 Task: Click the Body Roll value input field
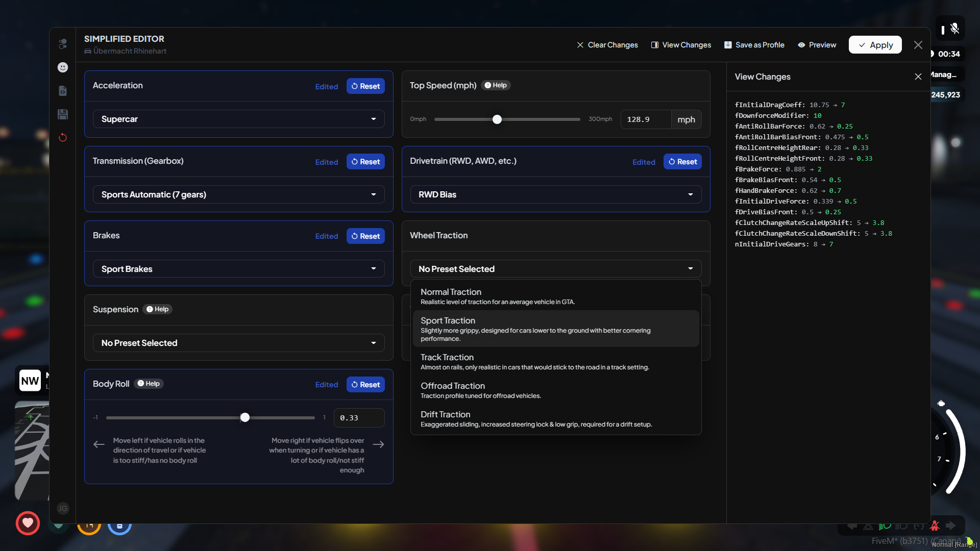click(x=358, y=418)
